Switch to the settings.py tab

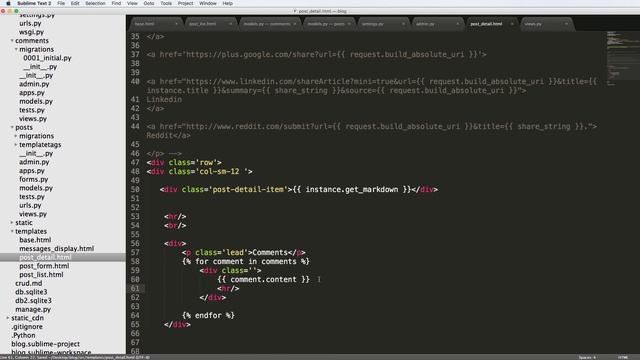pos(383,24)
